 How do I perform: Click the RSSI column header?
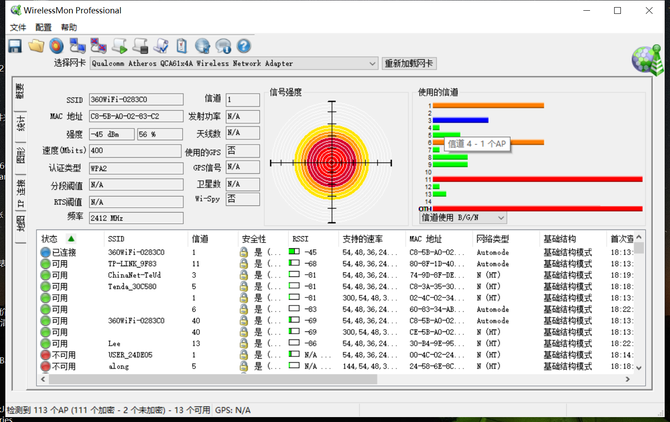[305, 239]
